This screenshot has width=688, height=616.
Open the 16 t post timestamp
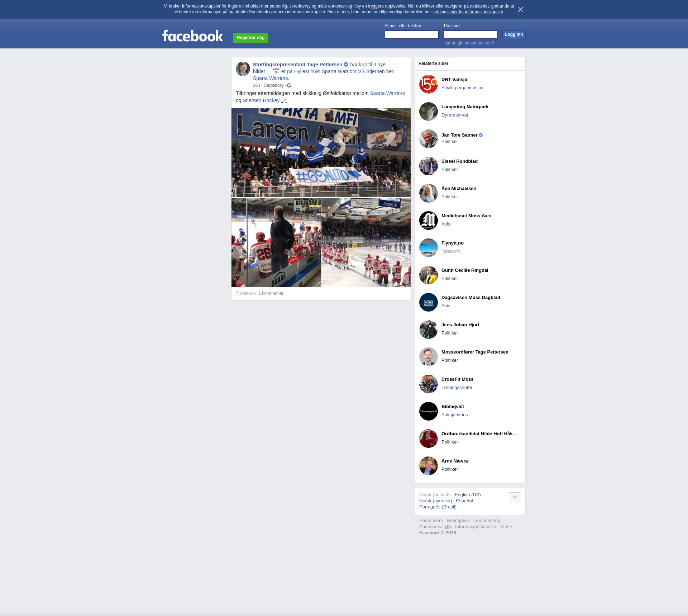pos(257,85)
